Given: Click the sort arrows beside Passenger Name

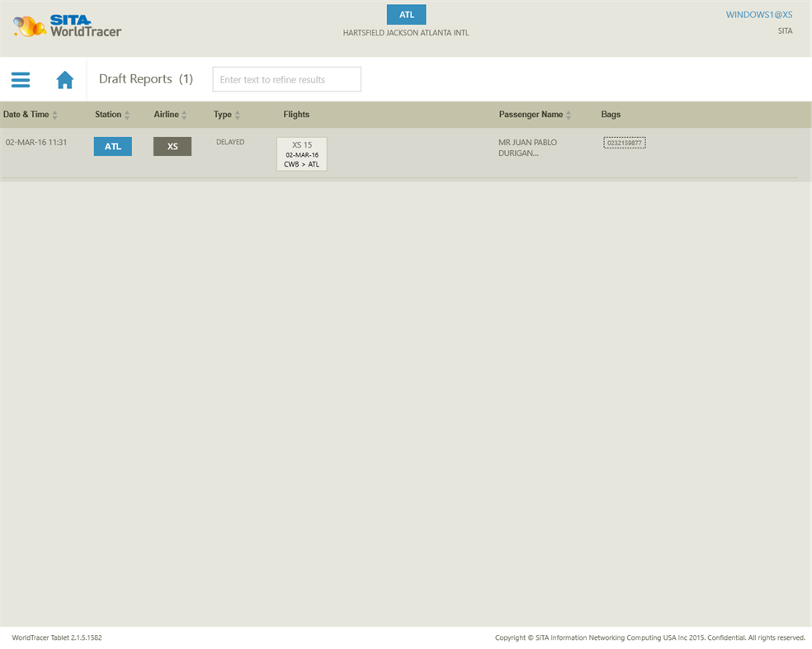Looking at the screenshot, I should click(568, 115).
